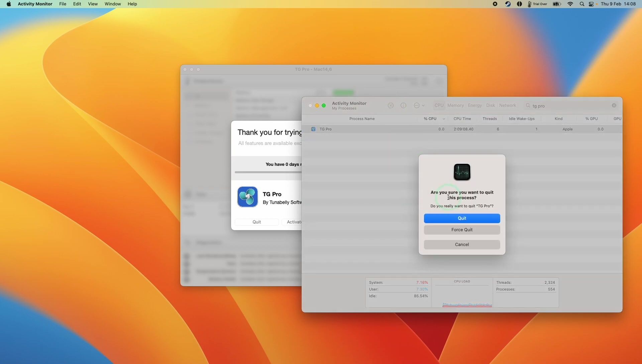Screen dimensions: 642x364
Task: Click TG Pro Trial Over menu bar item
Action: pos(537,4)
